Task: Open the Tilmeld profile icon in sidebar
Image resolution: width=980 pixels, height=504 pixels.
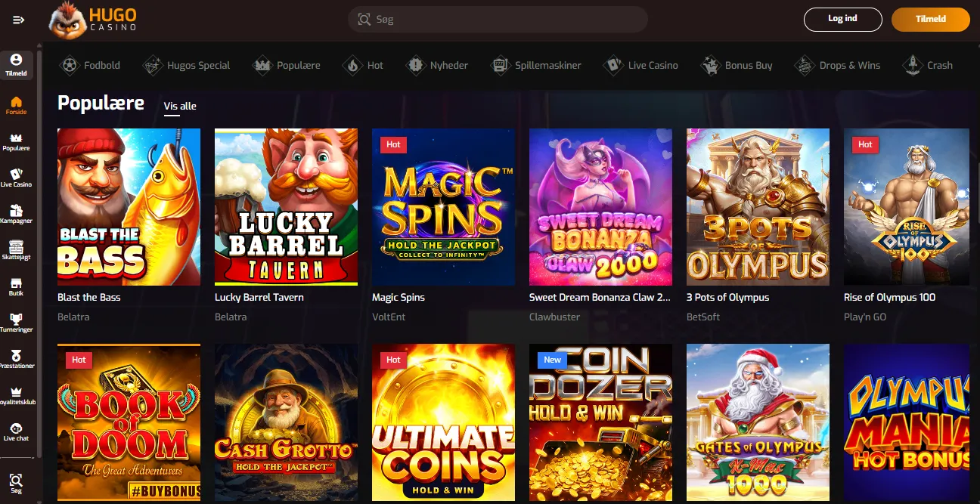Action: point(16,60)
